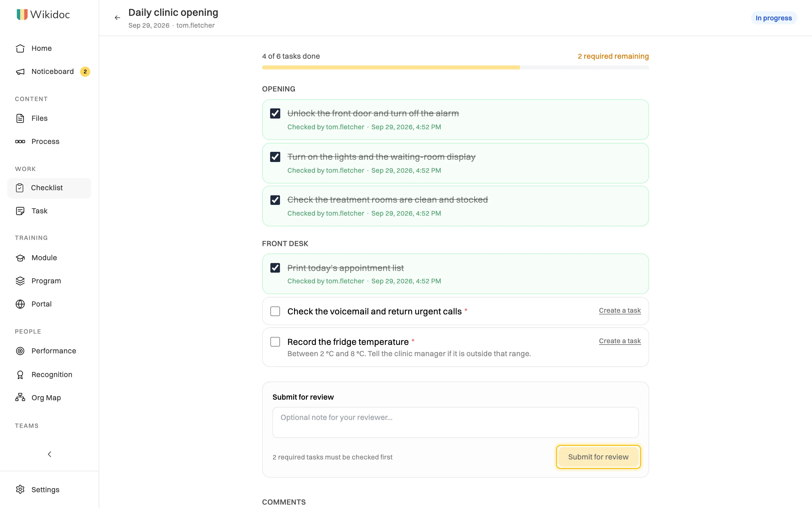The image size is (812, 508).
Task: Click the Program layers icon
Action: tap(20, 281)
